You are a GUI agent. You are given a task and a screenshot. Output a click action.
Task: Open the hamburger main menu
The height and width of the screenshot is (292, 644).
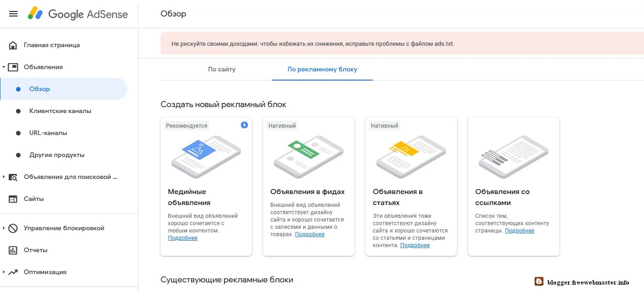(x=13, y=14)
